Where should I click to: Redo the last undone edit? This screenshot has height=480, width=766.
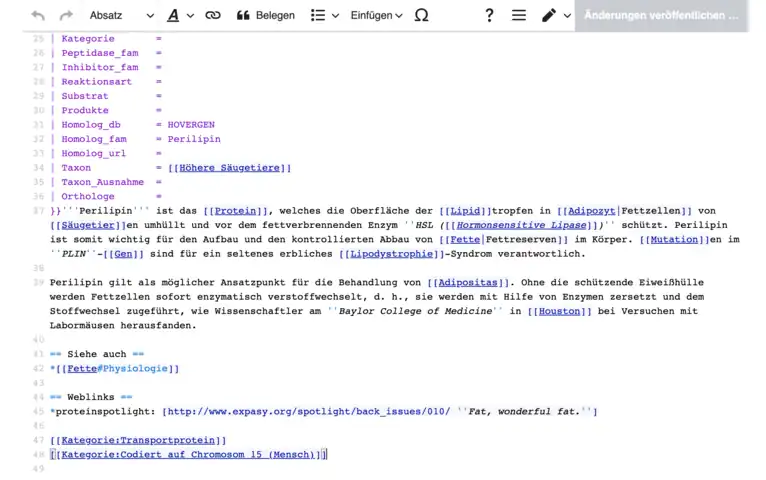pyautogui.click(x=66, y=16)
